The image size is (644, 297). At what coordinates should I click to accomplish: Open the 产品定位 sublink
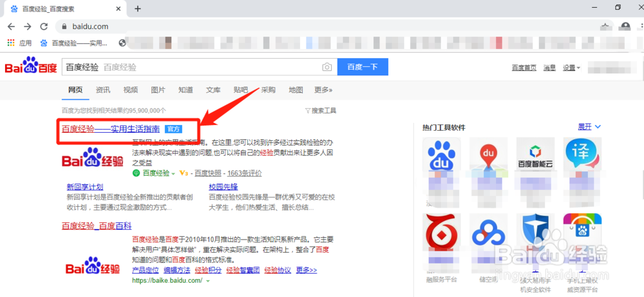coord(146,271)
